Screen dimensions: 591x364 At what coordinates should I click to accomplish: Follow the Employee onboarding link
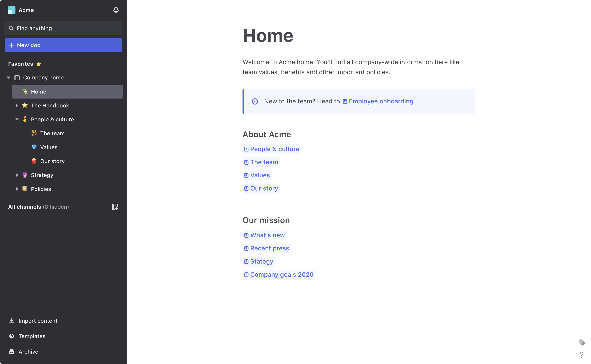(378, 101)
